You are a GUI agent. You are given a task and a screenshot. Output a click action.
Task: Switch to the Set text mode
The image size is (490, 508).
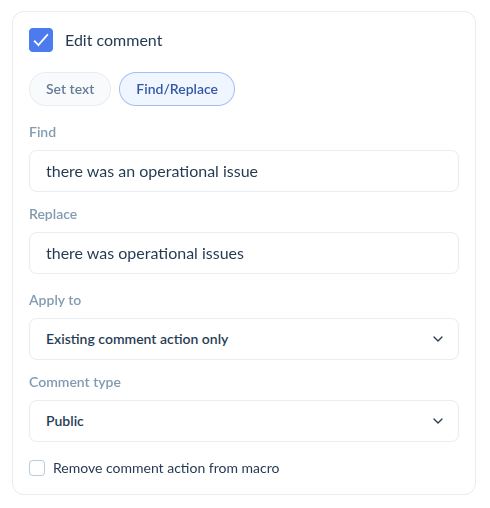click(x=70, y=89)
